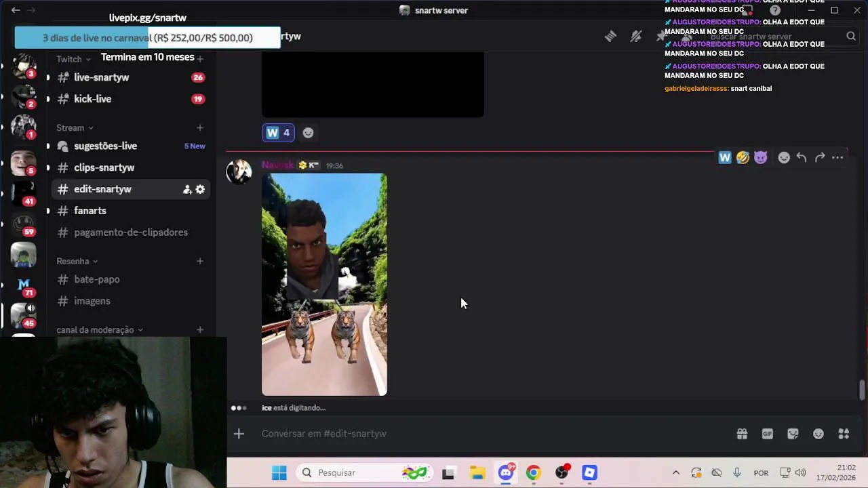
Task: Open the server with 45 badge
Action: tap(23, 315)
